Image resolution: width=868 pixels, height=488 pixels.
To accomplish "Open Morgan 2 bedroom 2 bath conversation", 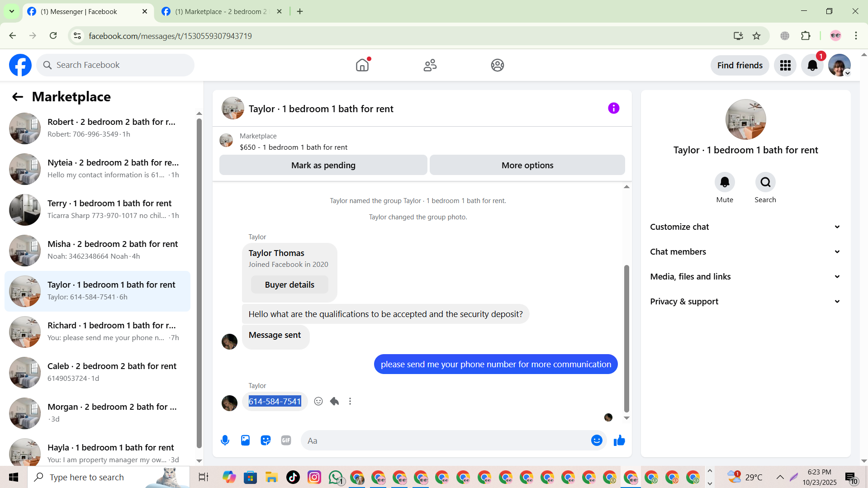I will 97,413.
